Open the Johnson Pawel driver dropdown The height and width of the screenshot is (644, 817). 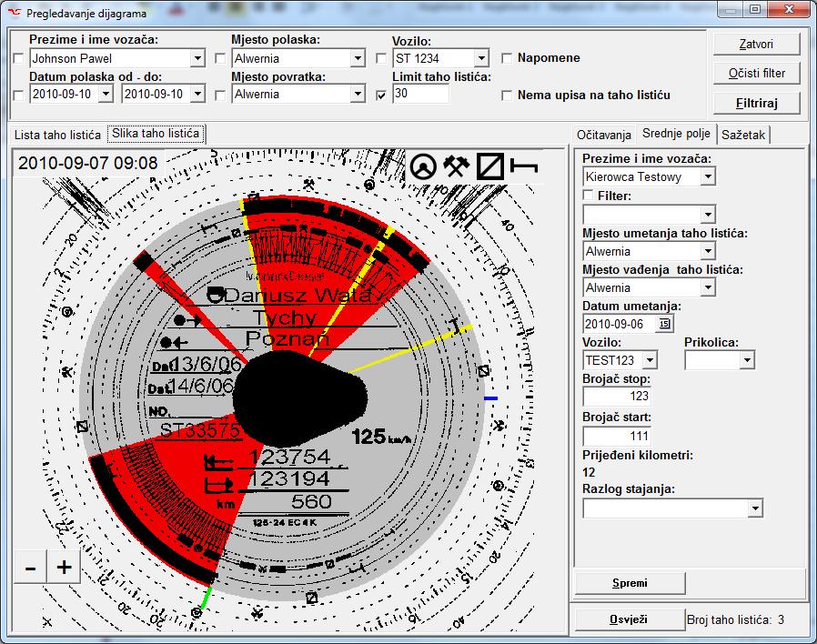(197, 58)
